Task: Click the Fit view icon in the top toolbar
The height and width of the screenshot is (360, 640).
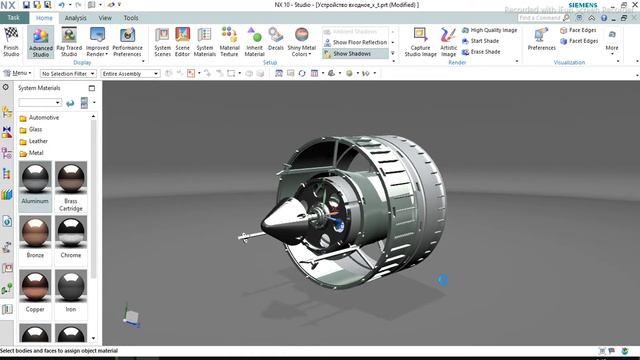Action: pos(279,73)
